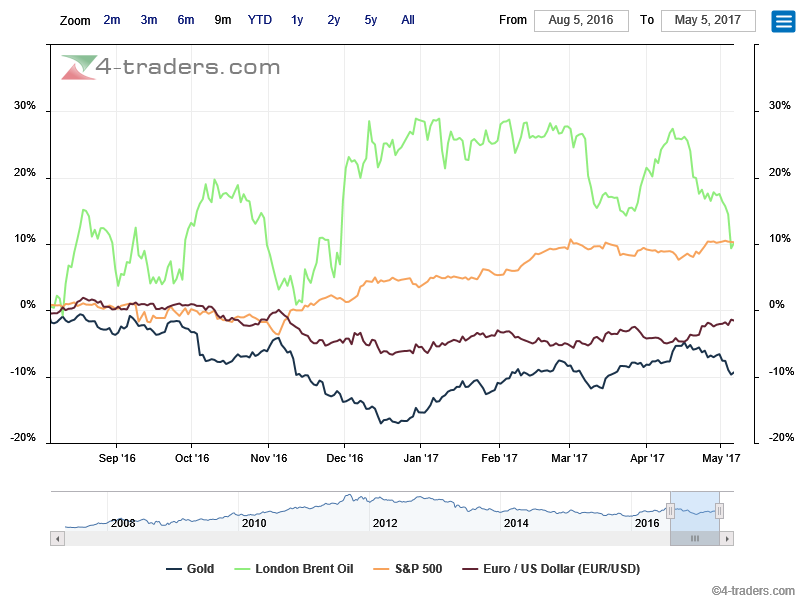
Task: Edit the To date field
Action: coord(708,21)
